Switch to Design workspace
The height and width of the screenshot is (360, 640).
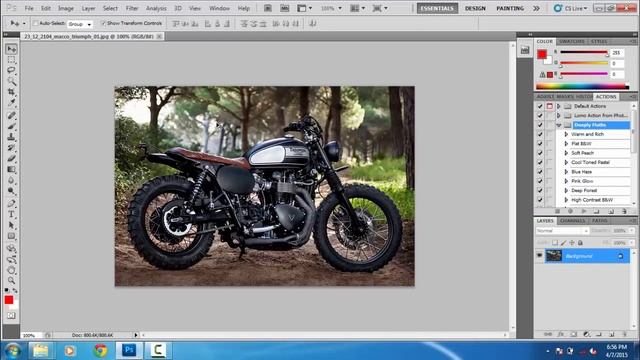475,8
